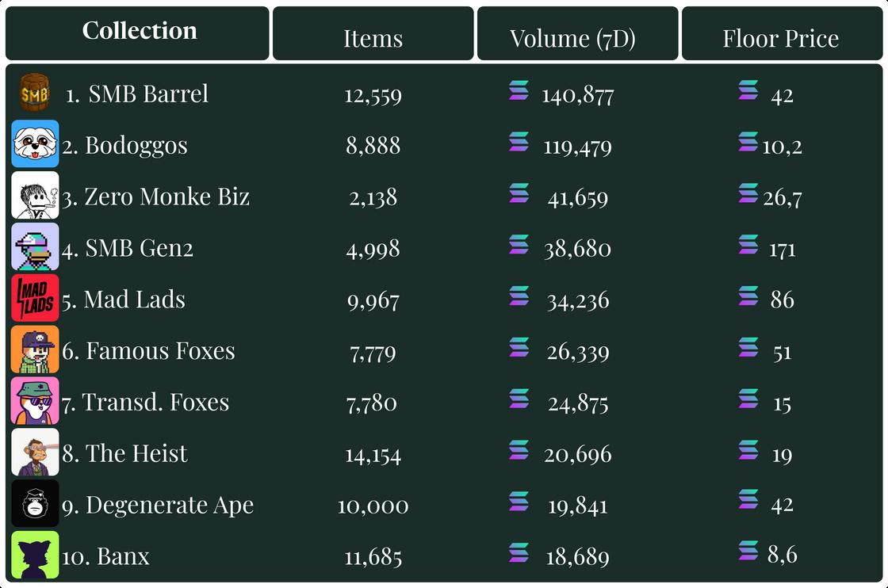Select the Transd. Foxes pink avatar
The width and height of the screenshot is (888, 588).
[x=35, y=401]
